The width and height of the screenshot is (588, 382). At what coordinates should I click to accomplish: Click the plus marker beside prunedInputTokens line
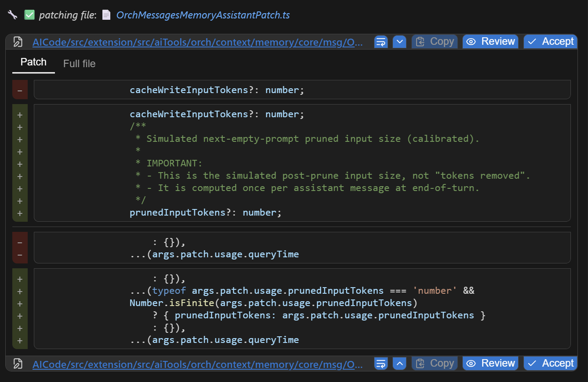tap(20, 213)
